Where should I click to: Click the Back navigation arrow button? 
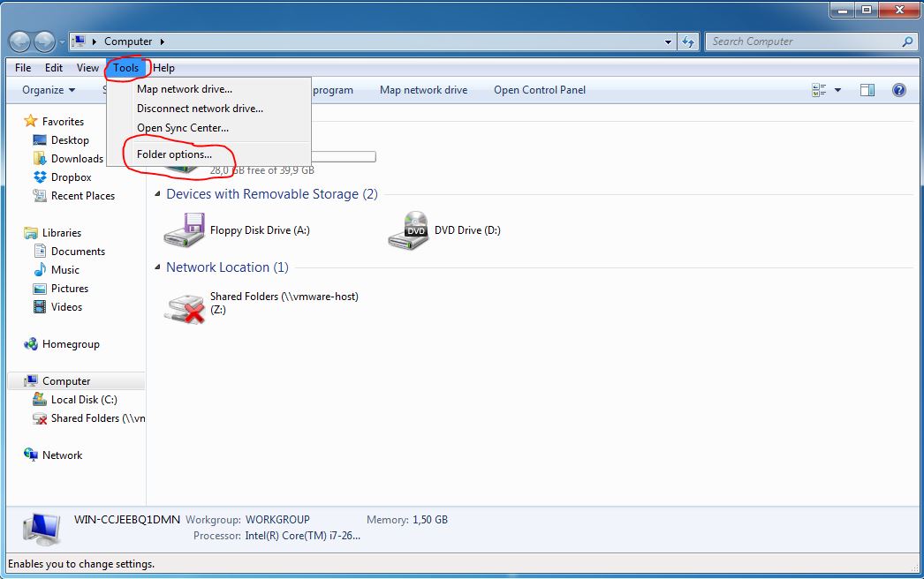point(20,41)
